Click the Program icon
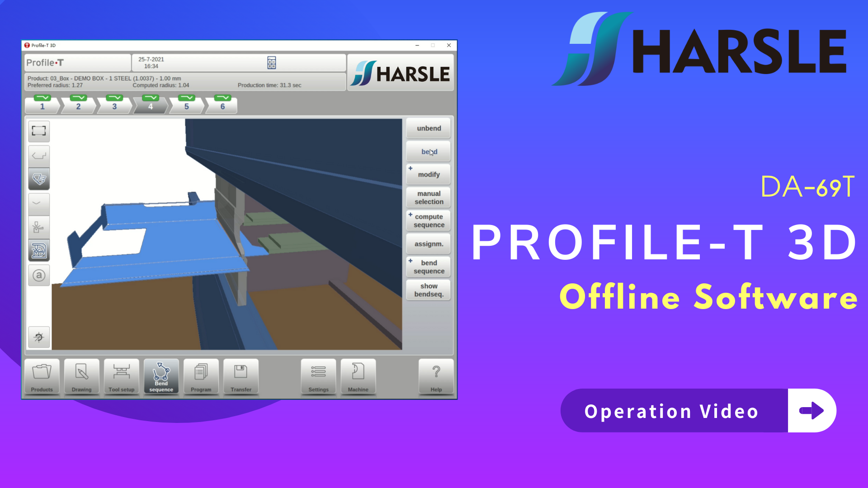868x488 pixels. click(200, 376)
